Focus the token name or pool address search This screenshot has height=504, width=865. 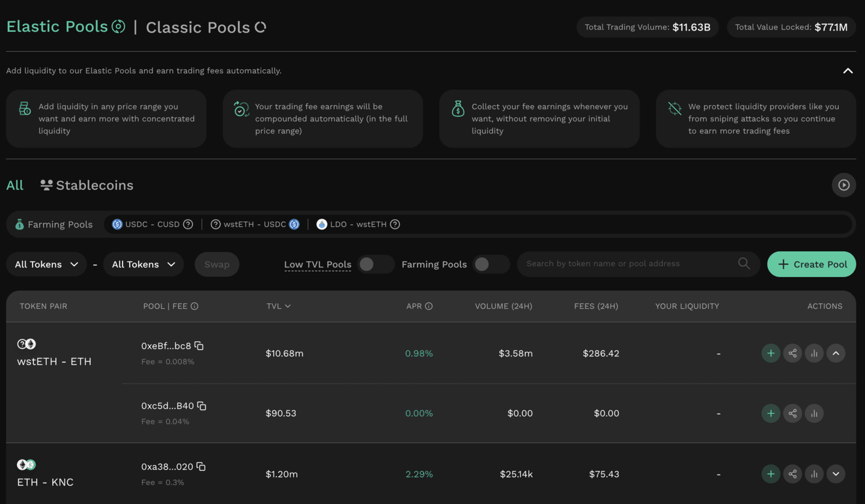(638, 264)
